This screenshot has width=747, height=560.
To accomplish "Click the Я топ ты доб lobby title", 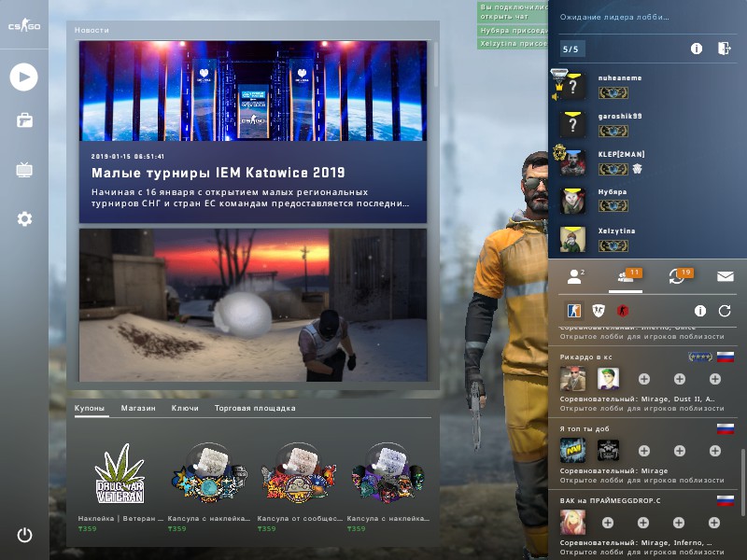I will 585,428.
